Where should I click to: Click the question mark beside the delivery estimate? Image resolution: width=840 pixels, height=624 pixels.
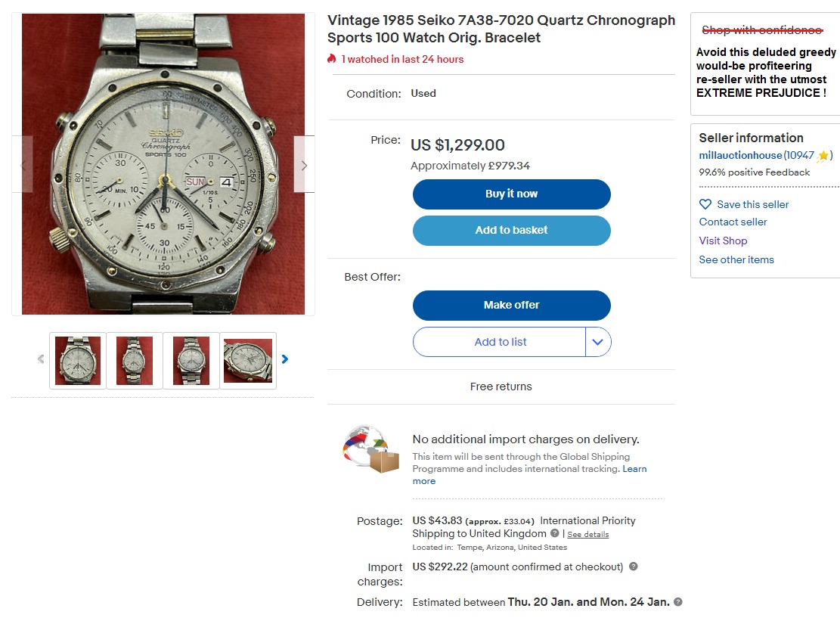677,602
